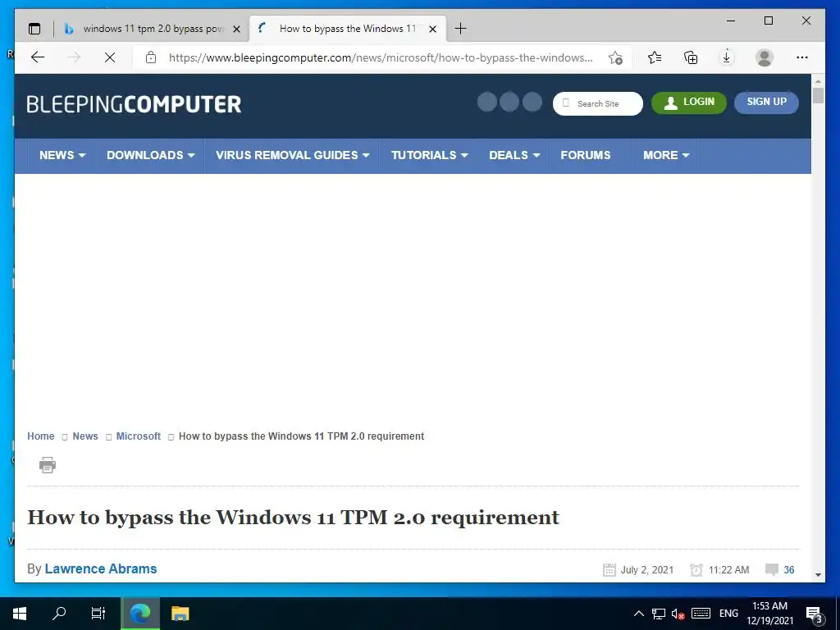The image size is (840, 630).
Task: Open muted volume tray icon
Action: (x=678, y=614)
